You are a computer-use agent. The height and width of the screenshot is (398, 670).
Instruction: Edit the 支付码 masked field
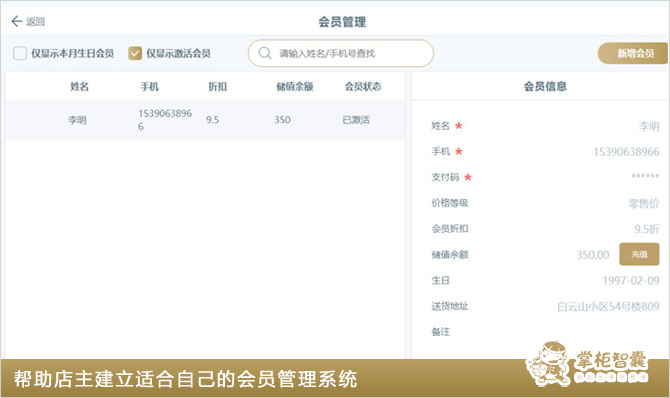(645, 176)
